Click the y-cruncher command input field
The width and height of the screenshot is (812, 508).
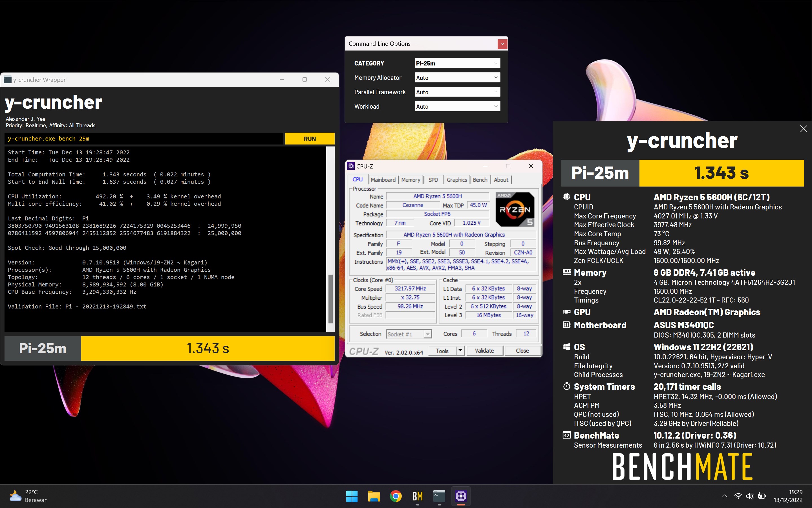[144, 139]
